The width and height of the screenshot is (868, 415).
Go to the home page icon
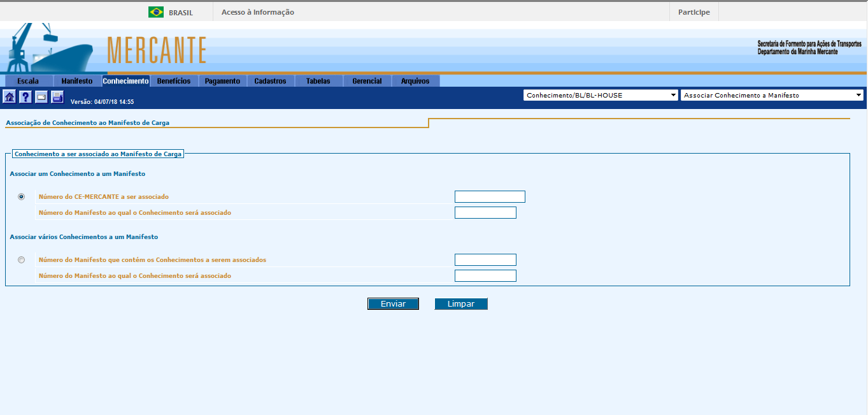click(10, 97)
